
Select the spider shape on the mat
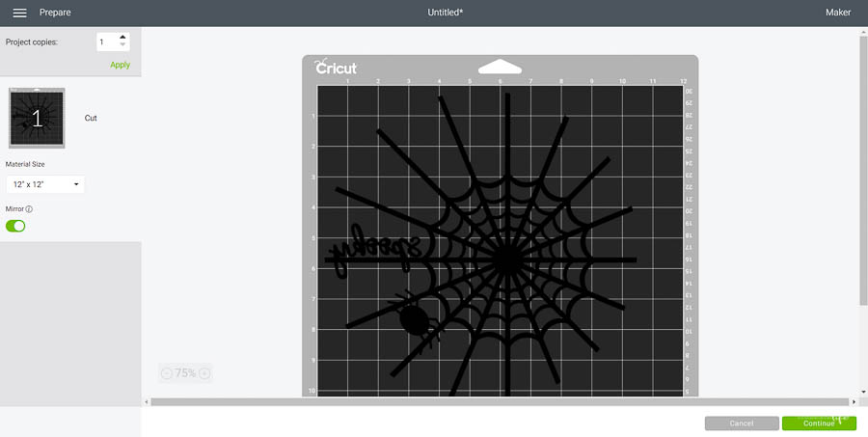point(414,320)
